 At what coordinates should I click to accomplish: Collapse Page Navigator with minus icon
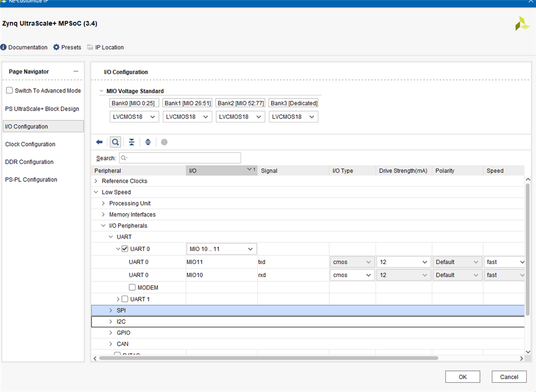76,71
